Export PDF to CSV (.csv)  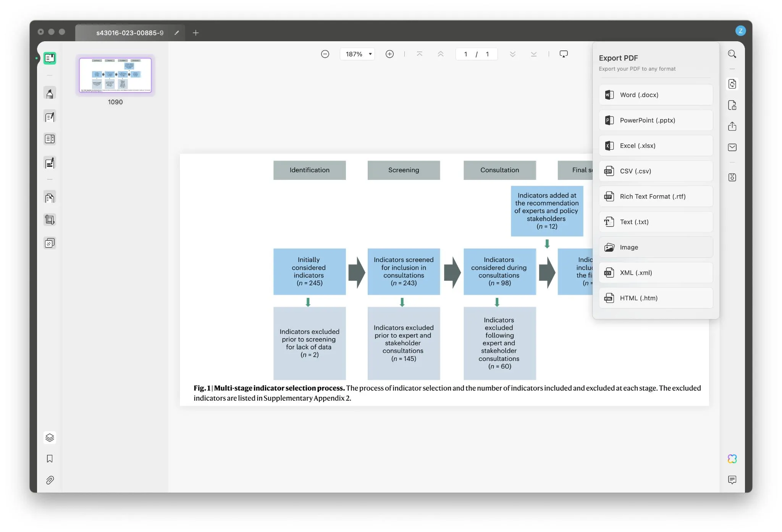[656, 171]
